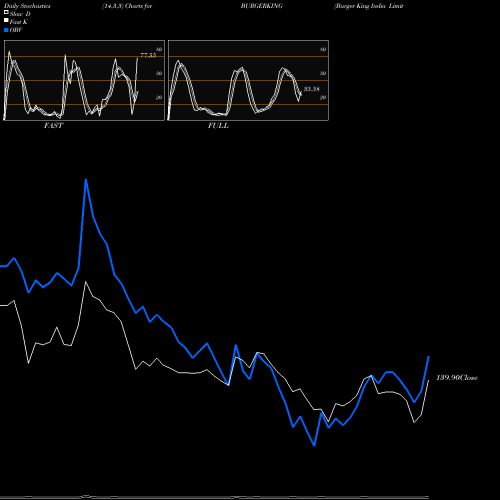Click the 50 axis label in FULL chart
This screenshot has width=500, height=500.
323,73
